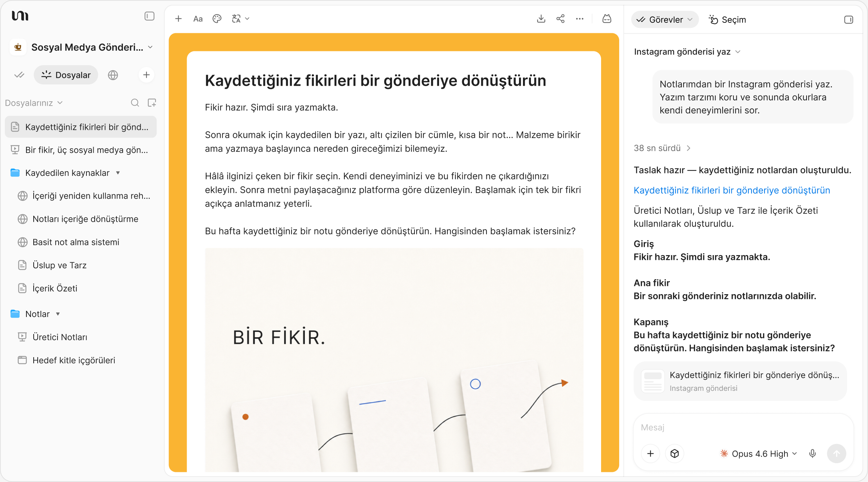Switch to the globe web sources tab
This screenshot has width=868, height=482.
(x=113, y=75)
